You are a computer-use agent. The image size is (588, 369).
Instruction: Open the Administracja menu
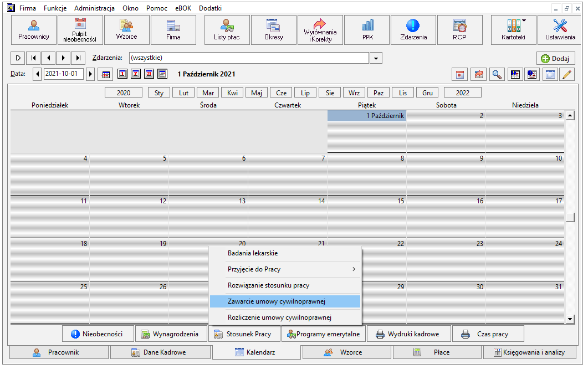(94, 8)
